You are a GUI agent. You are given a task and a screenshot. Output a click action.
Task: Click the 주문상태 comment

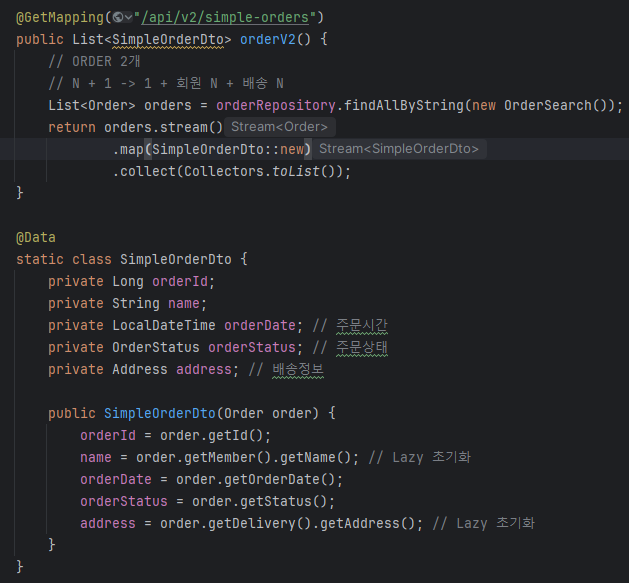pyautogui.click(x=362, y=347)
